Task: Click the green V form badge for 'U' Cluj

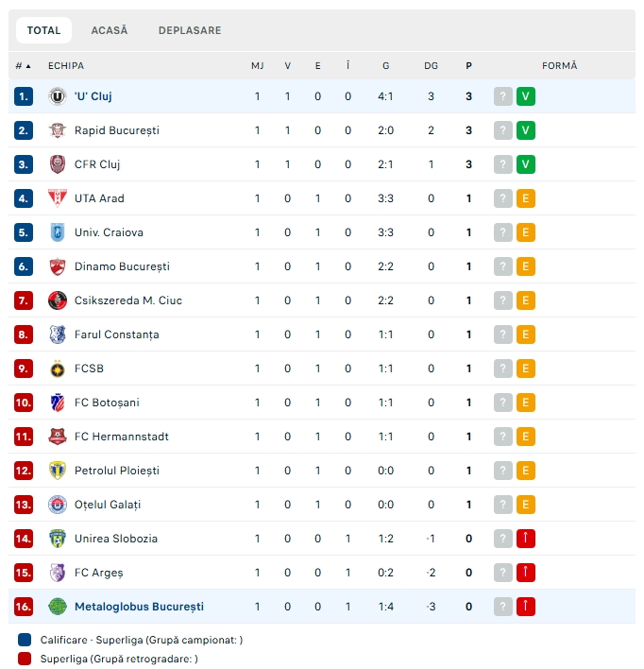Action: point(525,96)
